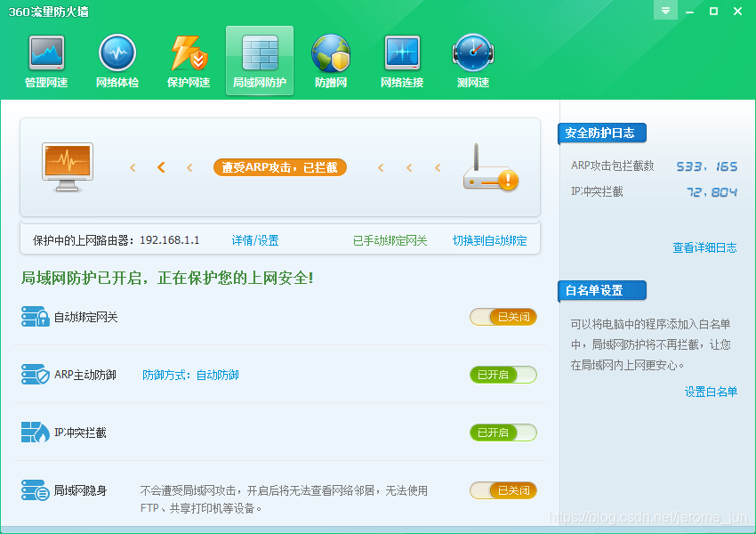This screenshot has height=534, width=756.
Task: Click the 局域网隐身 stealth icon
Action: click(x=36, y=490)
